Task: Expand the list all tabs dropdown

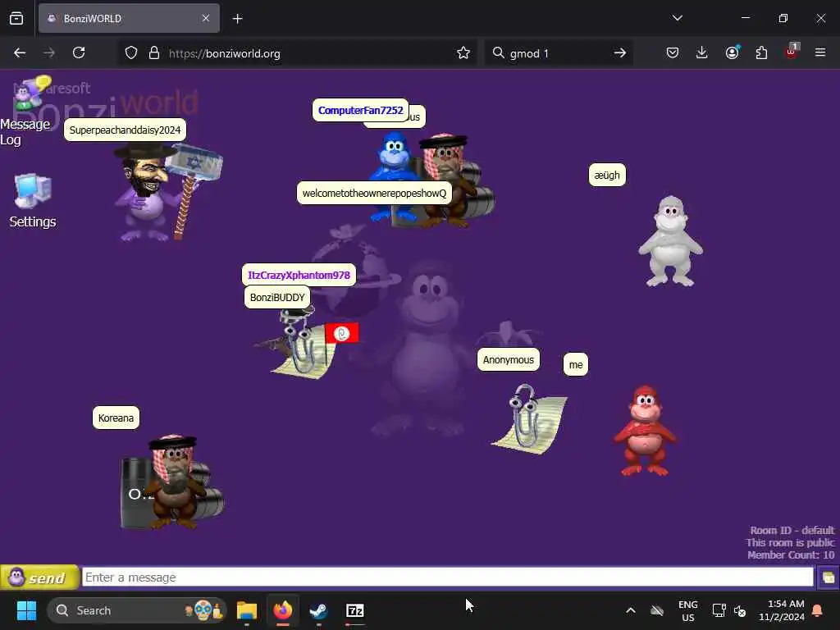Action: (x=677, y=18)
